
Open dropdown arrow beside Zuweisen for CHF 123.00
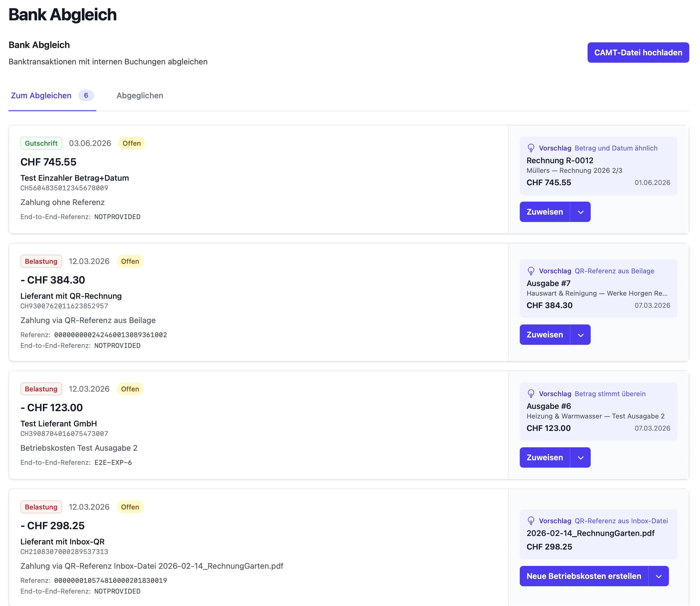tap(581, 457)
